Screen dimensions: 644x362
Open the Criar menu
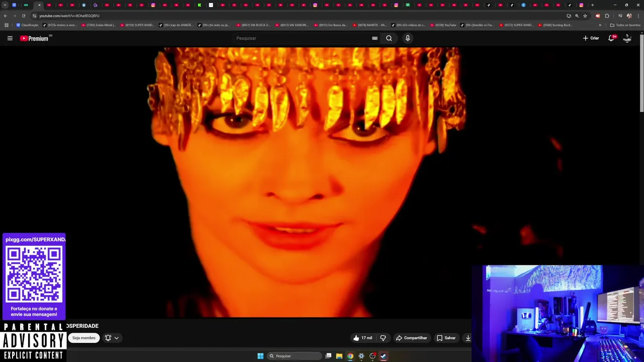click(591, 38)
